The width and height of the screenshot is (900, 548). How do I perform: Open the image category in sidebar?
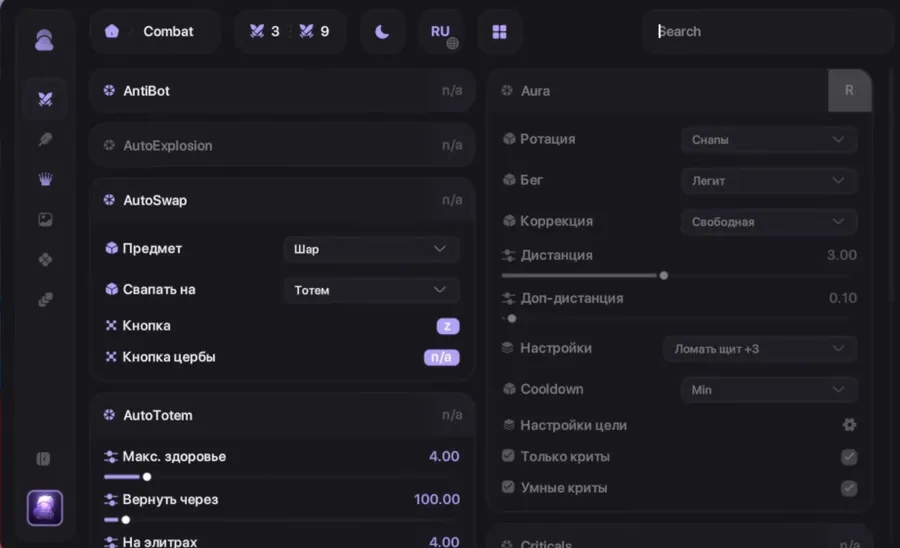45,220
